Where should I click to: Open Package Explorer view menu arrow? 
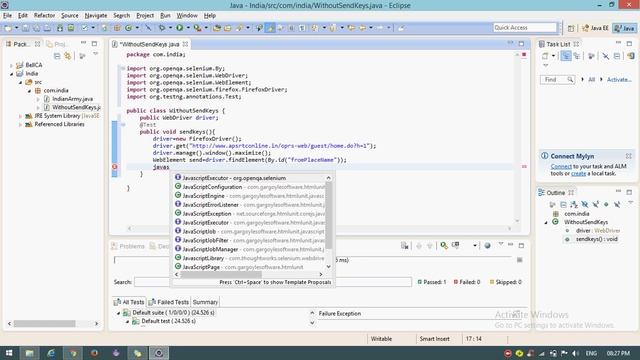[x=96, y=54]
